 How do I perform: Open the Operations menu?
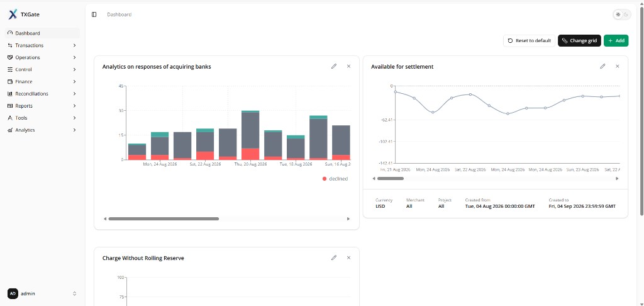point(42,57)
